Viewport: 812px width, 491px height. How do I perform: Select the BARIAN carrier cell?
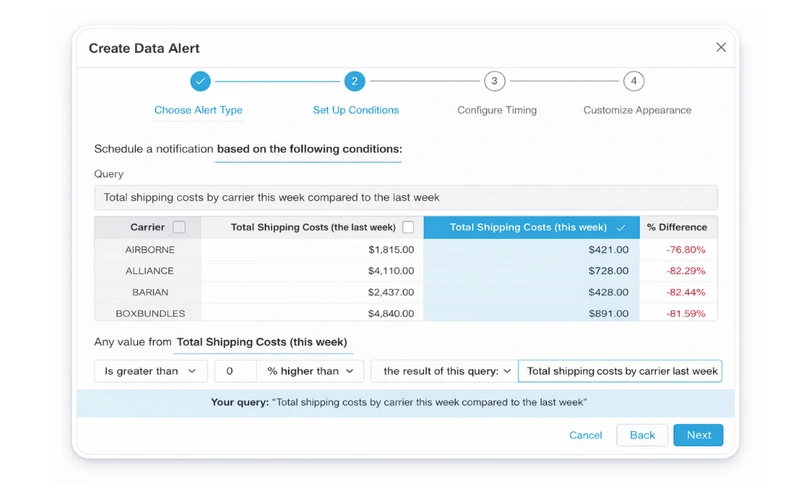150,292
